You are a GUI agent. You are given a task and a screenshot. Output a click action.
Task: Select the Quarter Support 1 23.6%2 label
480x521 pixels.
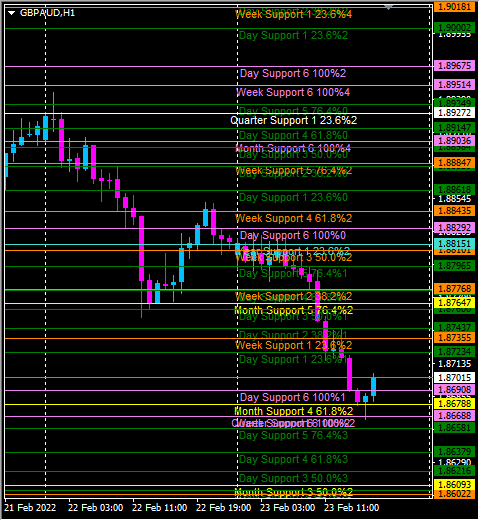pos(293,120)
